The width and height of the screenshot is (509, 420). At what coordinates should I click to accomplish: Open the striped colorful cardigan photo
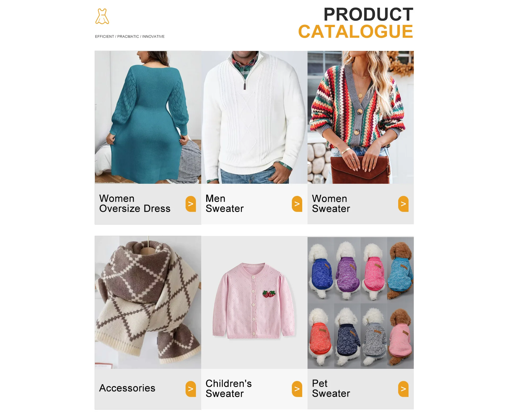(361, 117)
